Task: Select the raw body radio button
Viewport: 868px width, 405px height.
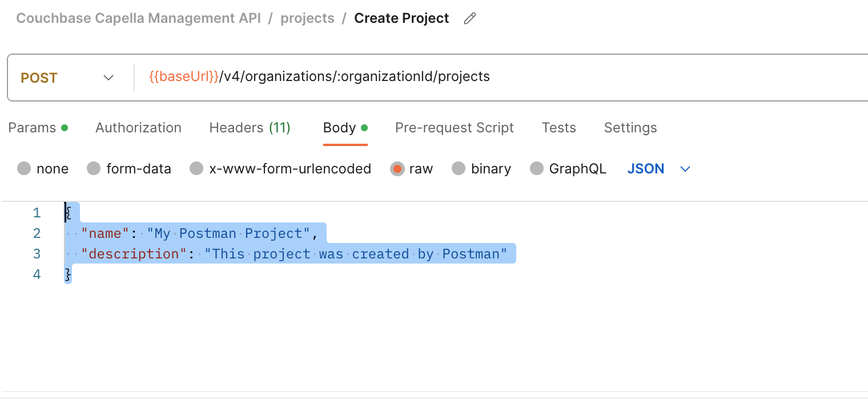Action: (x=397, y=169)
